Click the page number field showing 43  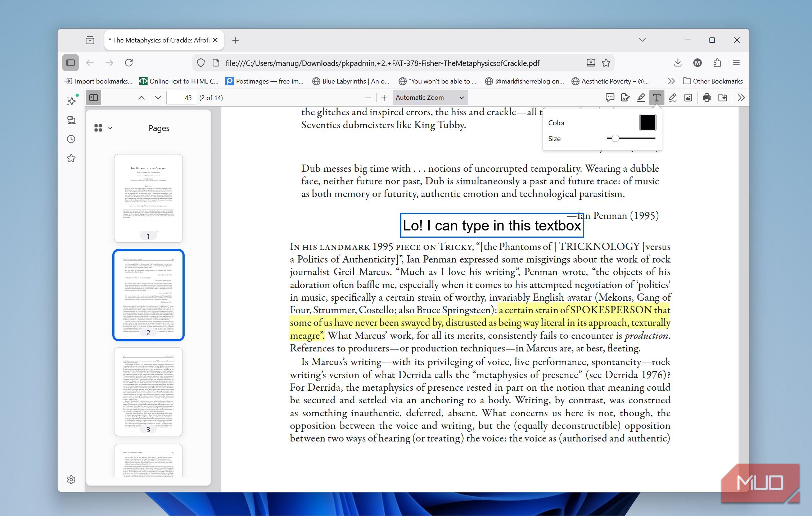click(x=181, y=98)
